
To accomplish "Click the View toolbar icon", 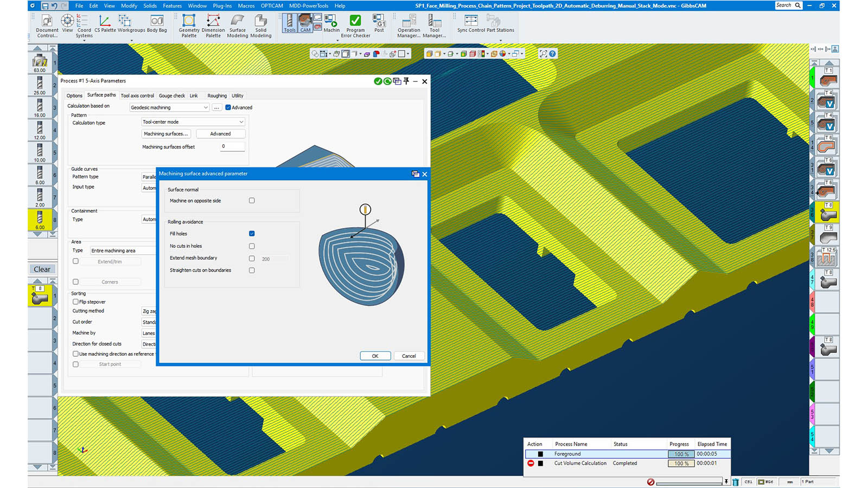I will pos(67,23).
